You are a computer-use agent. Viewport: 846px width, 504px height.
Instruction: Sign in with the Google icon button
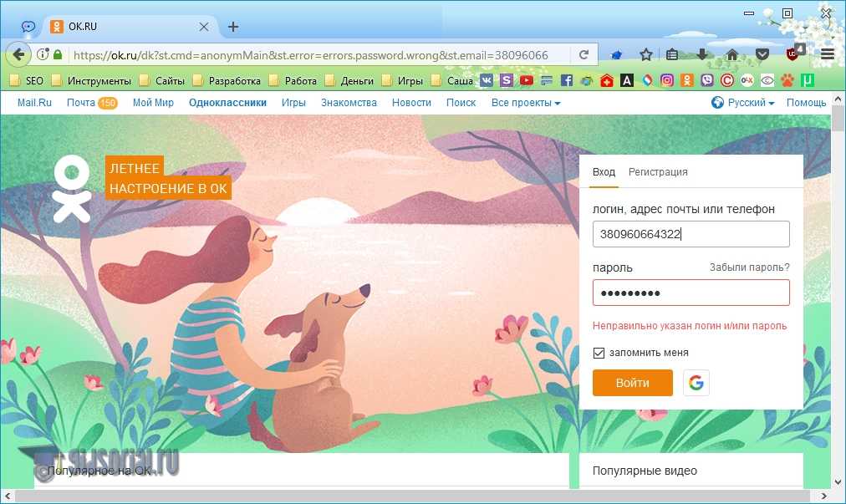coord(696,383)
